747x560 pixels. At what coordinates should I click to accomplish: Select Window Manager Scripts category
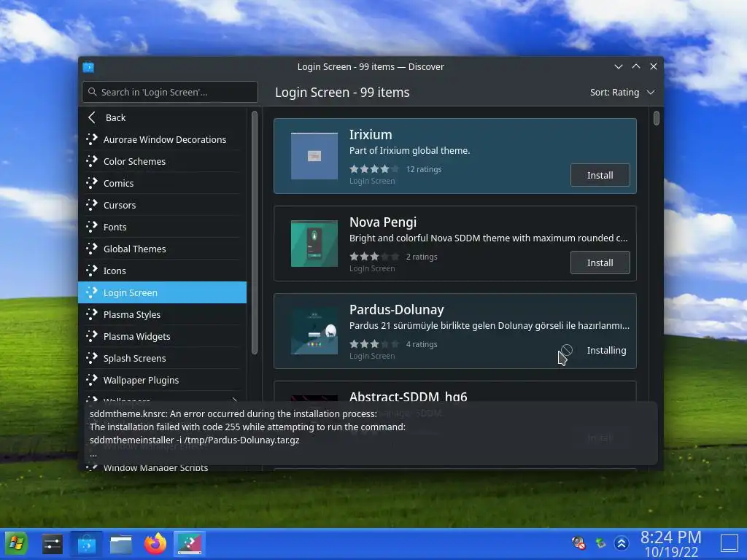coord(163,468)
